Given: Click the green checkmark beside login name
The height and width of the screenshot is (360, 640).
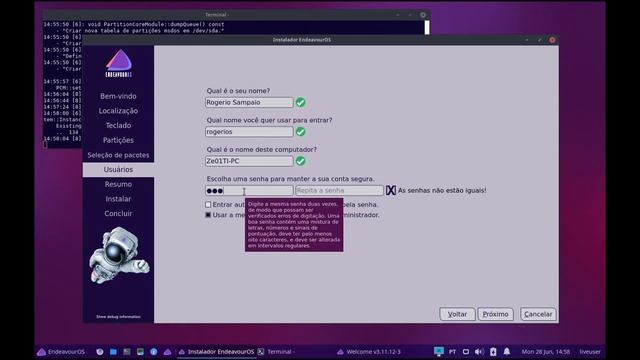Looking at the screenshot, I should pyautogui.click(x=301, y=132).
